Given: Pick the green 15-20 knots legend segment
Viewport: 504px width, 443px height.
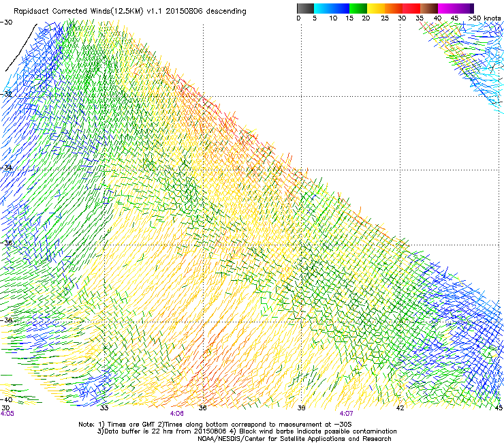Looking at the screenshot, I should (x=358, y=8).
